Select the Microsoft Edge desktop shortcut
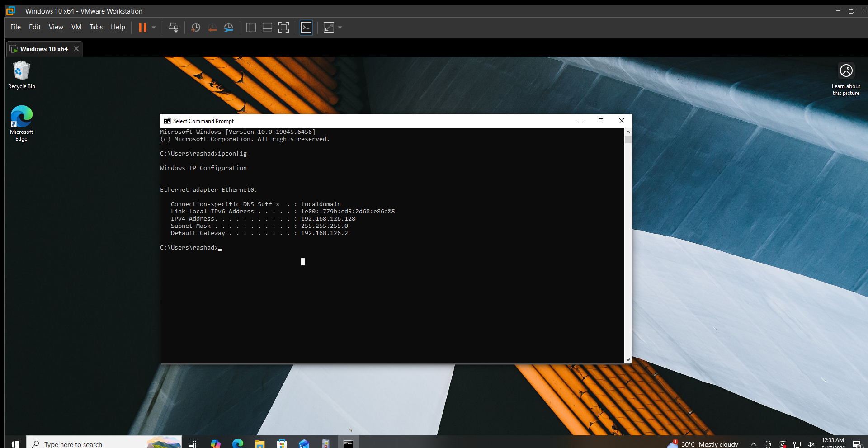This screenshot has width=868, height=448. 21,123
